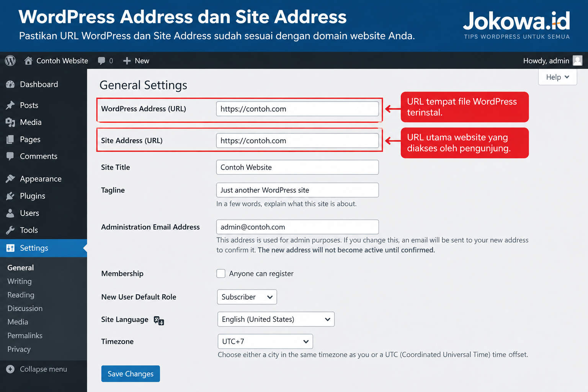Click the Media sidebar icon beside Posts
Image resolution: width=588 pixels, height=392 pixels.
click(10, 122)
